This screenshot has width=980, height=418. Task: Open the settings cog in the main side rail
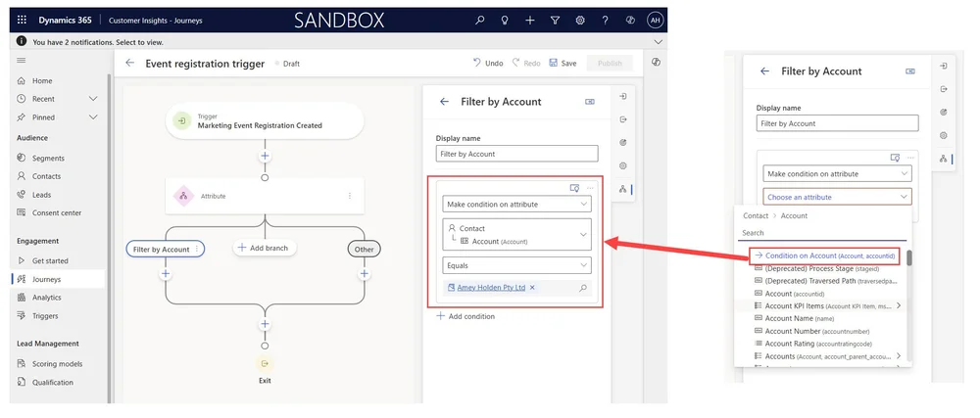pyautogui.click(x=622, y=166)
